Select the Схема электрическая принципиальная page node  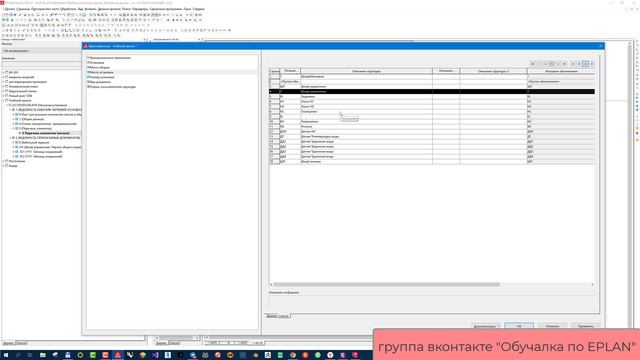tap(47, 124)
